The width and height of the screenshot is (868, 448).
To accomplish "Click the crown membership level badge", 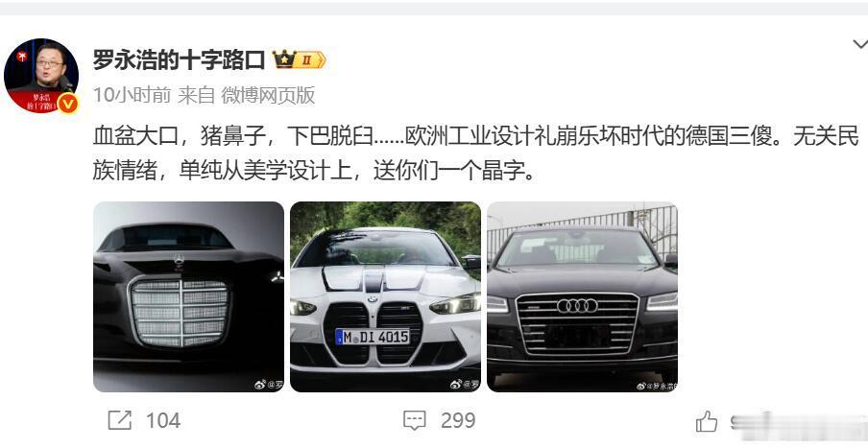I will [299, 59].
